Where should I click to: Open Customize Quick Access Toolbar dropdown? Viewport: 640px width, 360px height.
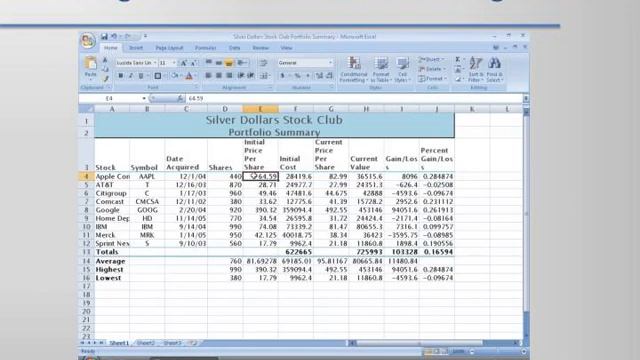click(x=145, y=36)
